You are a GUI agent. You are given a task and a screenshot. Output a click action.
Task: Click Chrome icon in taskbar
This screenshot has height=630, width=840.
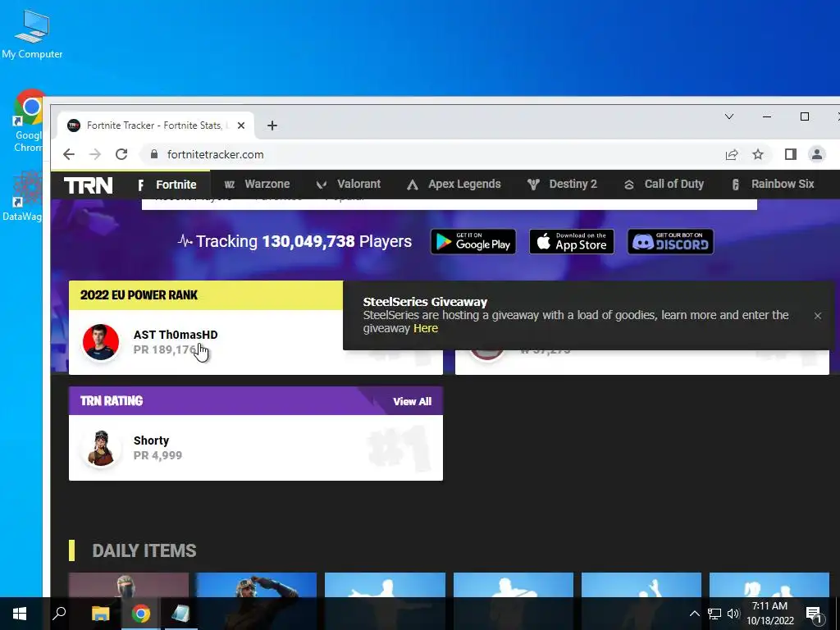tap(141, 614)
